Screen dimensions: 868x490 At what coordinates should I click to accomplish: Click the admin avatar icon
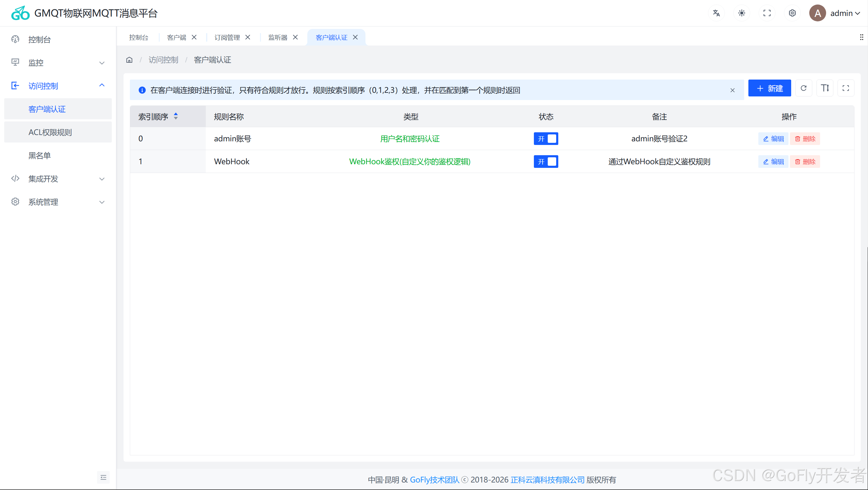[x=817, y=13]
